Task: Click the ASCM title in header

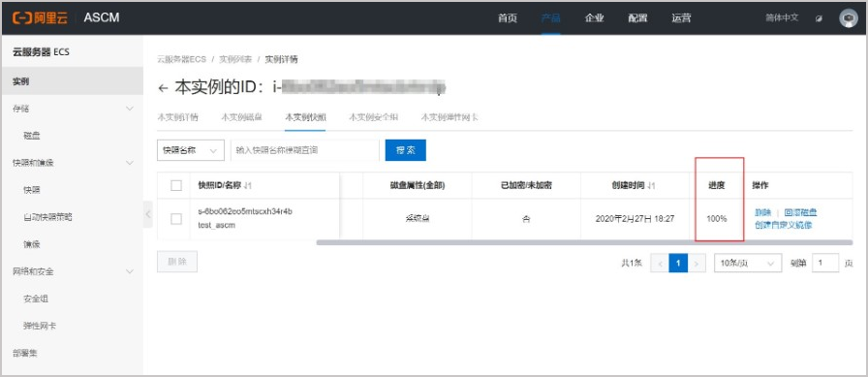Action: coord(102,17)
